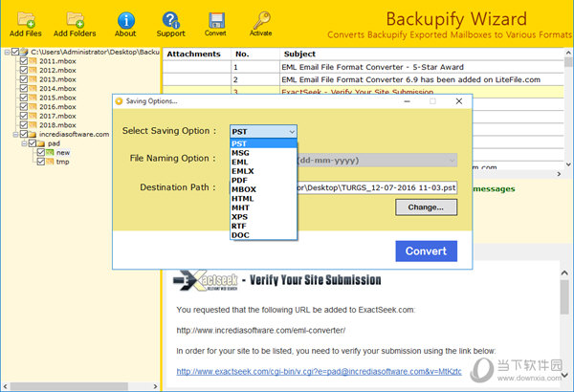Toggle the 2018.mbox checkbox
The width and height of the screenshot is (574, 392).
pos(24,125)
